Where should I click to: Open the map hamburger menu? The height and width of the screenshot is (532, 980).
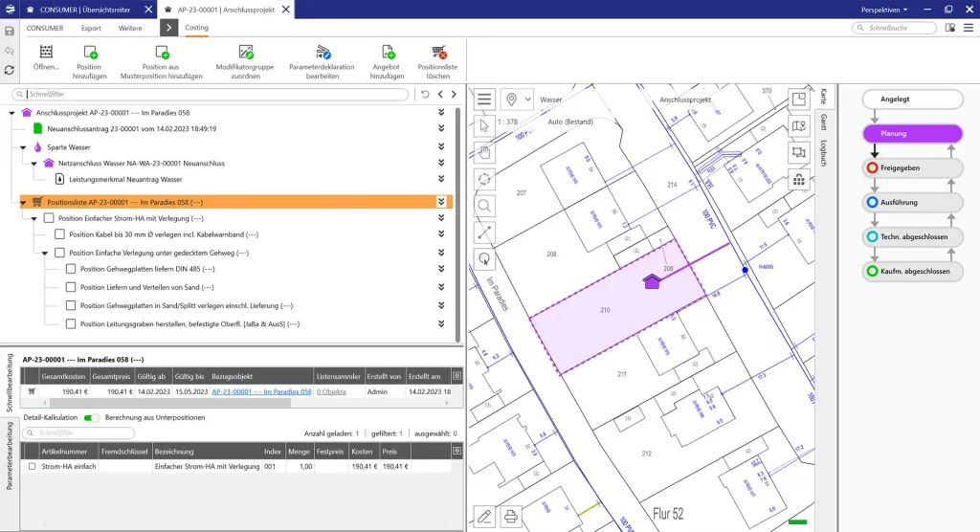(x=485, y=100)
